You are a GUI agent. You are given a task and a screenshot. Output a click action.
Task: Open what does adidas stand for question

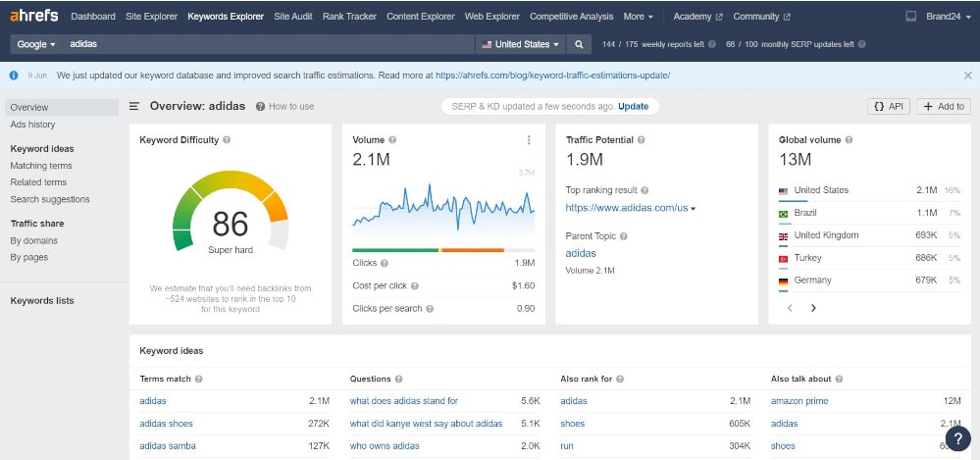pyautogui.click(x=404, y=400)
